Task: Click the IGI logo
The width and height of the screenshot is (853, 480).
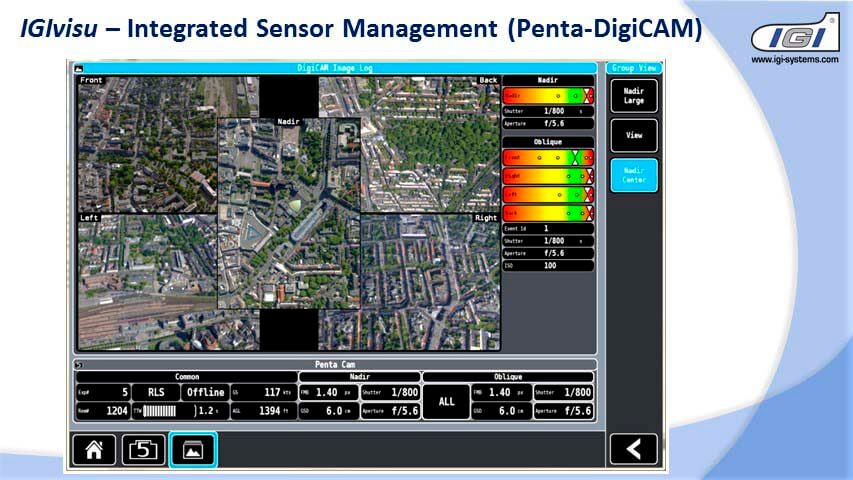Action: coord(795,34)
